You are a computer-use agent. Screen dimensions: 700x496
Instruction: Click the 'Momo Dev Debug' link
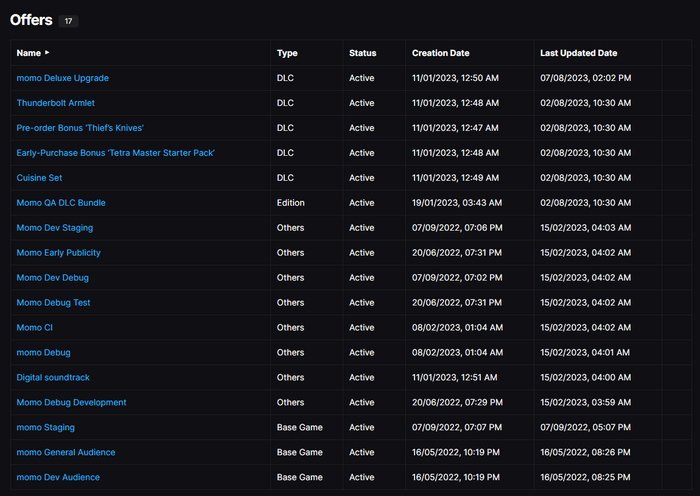[52, 278]
